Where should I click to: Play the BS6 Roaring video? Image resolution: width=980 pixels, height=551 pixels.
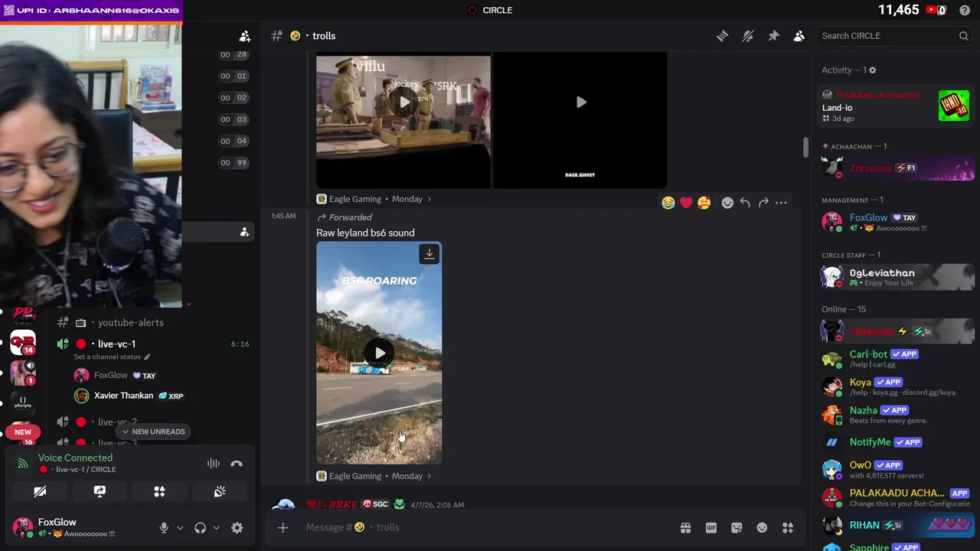(380, 353)
